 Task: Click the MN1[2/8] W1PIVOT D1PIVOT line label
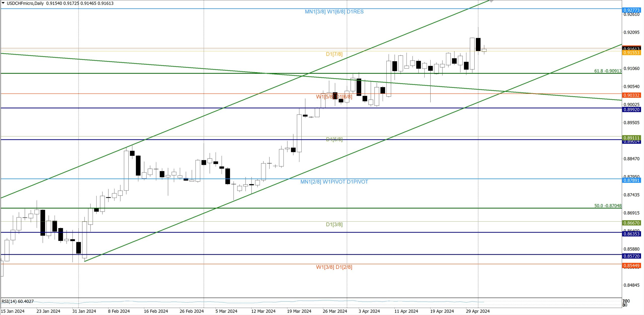click(x=334, y=182)
